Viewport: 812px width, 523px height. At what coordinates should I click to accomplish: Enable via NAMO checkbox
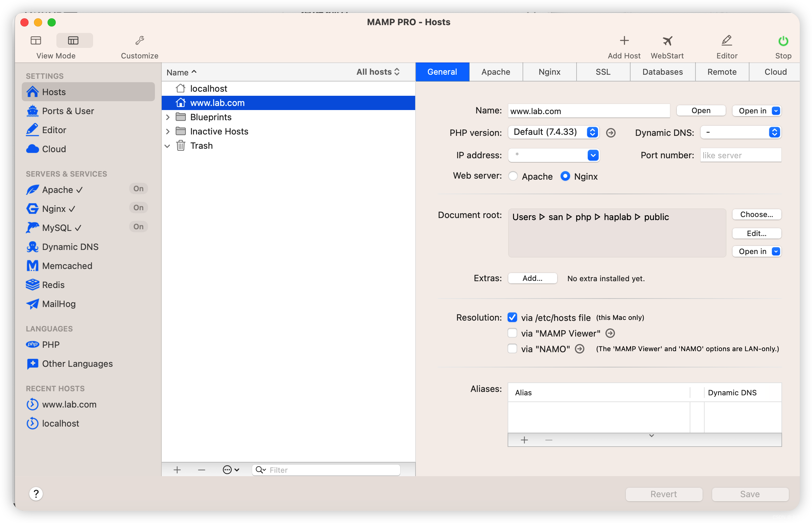coord(512,348)
